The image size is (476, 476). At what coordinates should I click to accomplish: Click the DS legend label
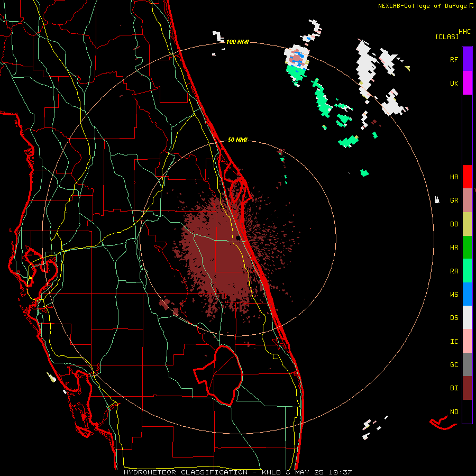pos(454,318)
